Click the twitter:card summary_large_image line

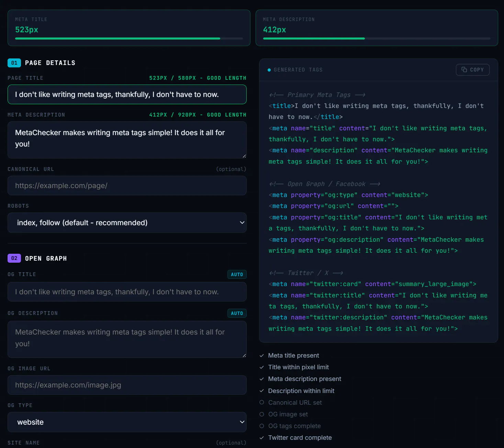tap(372, 284)
